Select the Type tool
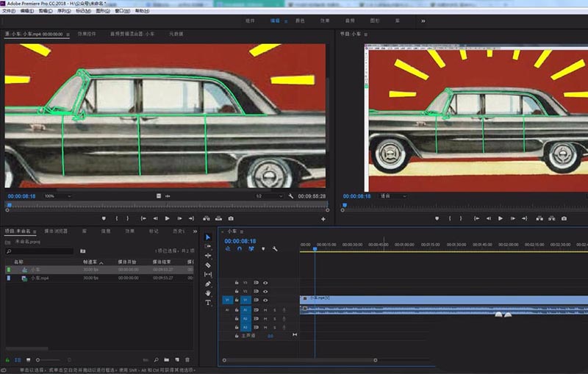The width and height of the screenshot is (588, 374). [x=208, y=303]
